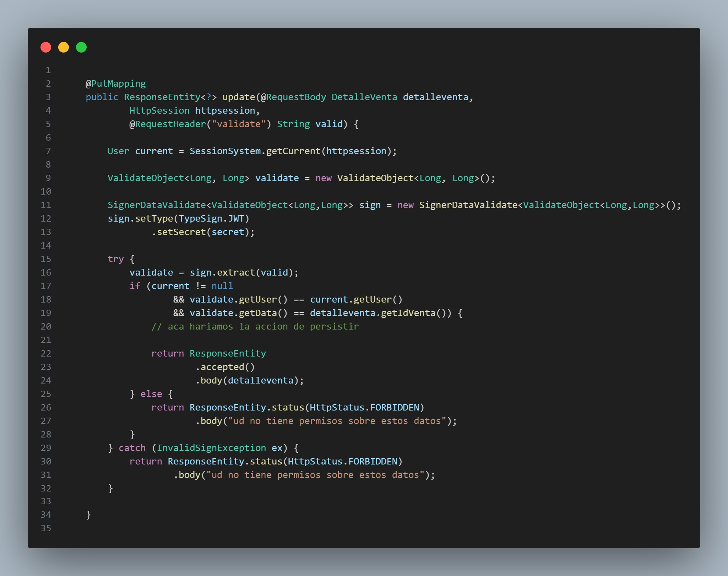Image resolution: width=728 pixels, height=576 pixels.
Task: Click the 'try' keyword
Action: [x=116, y=259]
